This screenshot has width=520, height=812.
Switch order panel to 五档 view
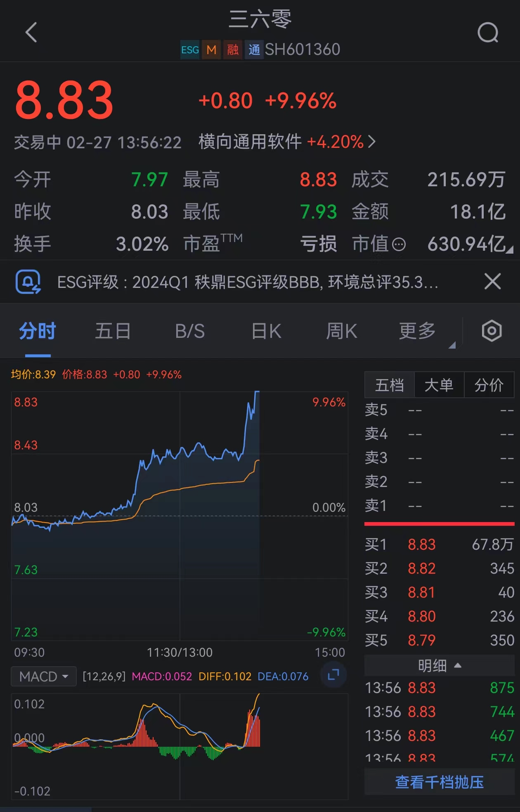(389, 385)
